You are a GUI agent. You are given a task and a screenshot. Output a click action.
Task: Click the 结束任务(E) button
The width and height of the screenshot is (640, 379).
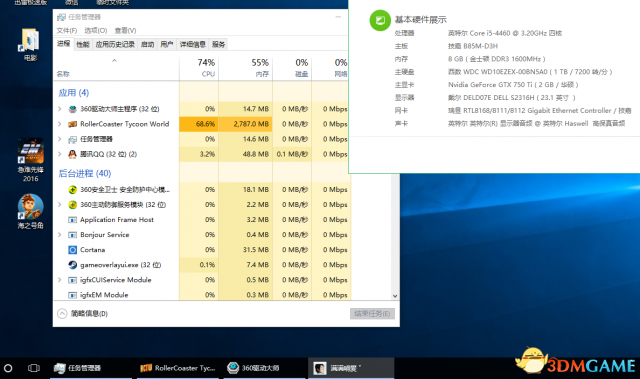click(372, 314)
